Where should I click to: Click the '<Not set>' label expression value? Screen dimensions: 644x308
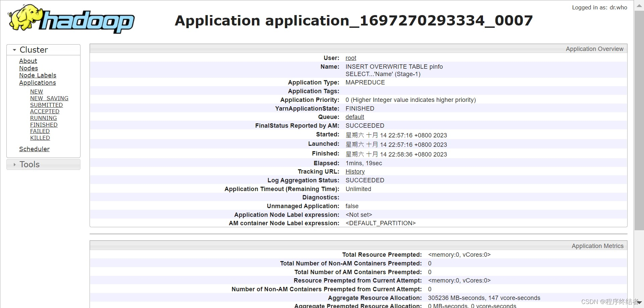coord(359,215)
